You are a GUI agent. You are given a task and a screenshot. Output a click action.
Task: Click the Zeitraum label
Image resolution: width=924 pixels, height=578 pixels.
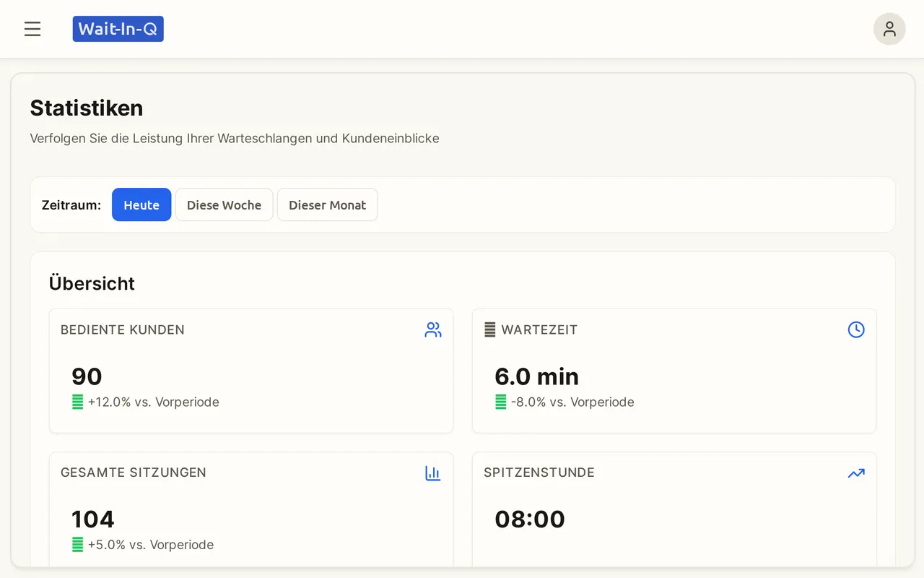click(71, 205)
